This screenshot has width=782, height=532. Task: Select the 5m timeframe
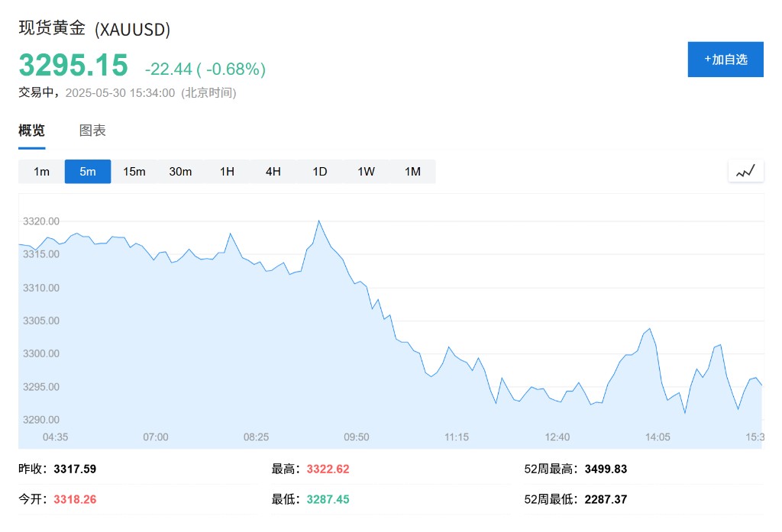point(88,172)
